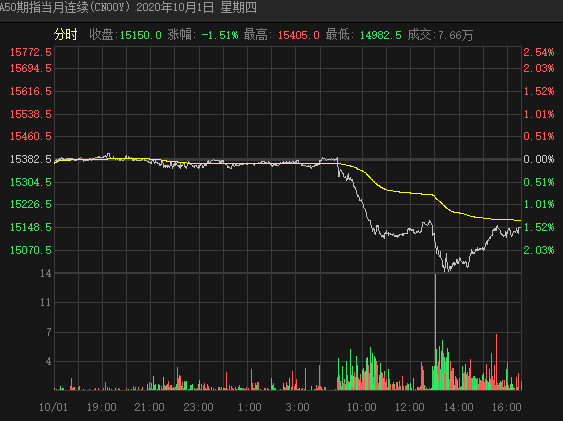The height and width of the screenshot is (421, 563).
Task: Click the 21:00 time axis label
Action: point(149,407)
